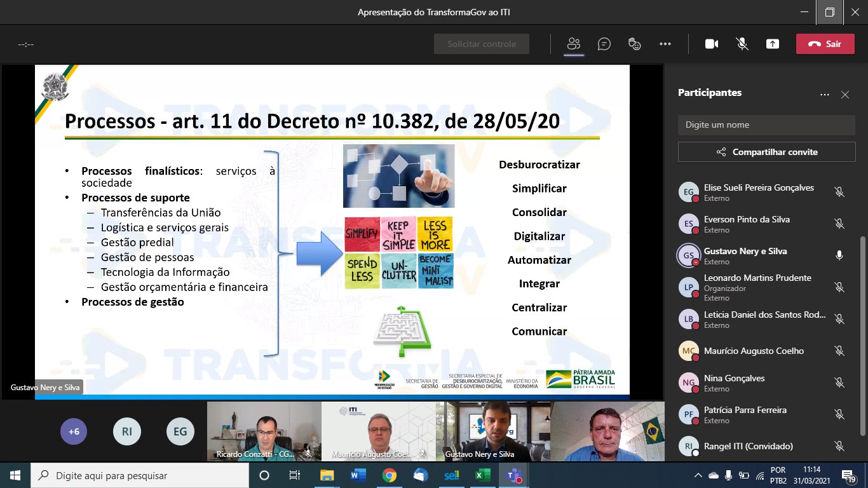This screenshot has height=488, width=868.
Task: Close the Participantes panel
Action: click(x=844, y=95)
